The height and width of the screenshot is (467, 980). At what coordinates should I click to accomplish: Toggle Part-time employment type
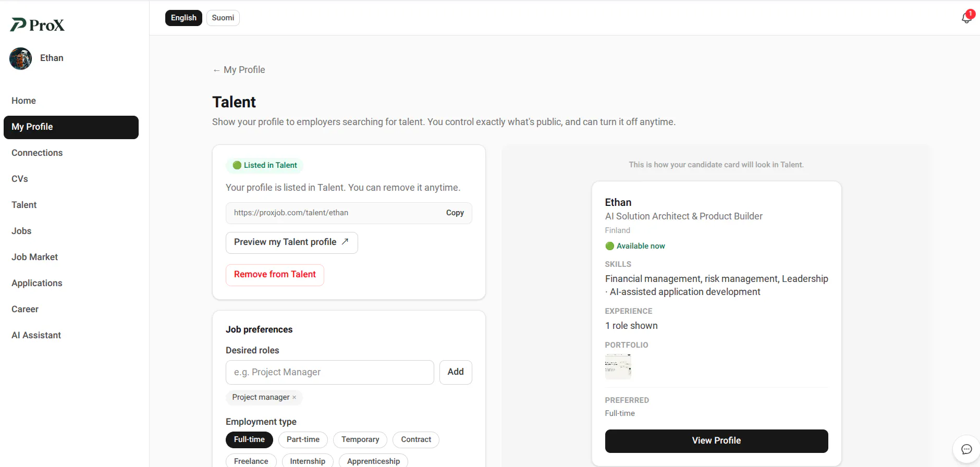point(303,439)
